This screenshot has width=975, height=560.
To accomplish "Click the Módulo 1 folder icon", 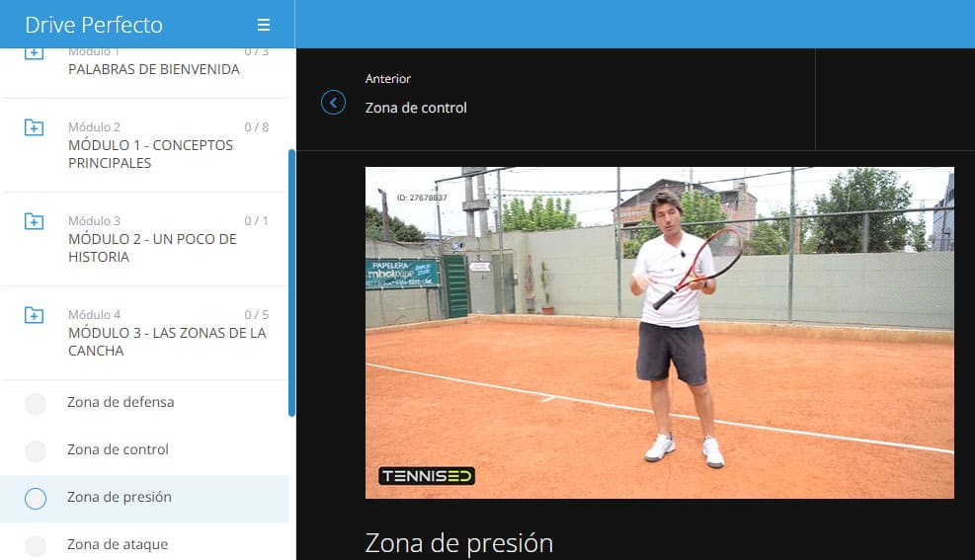I will click(x=35, y=54).
